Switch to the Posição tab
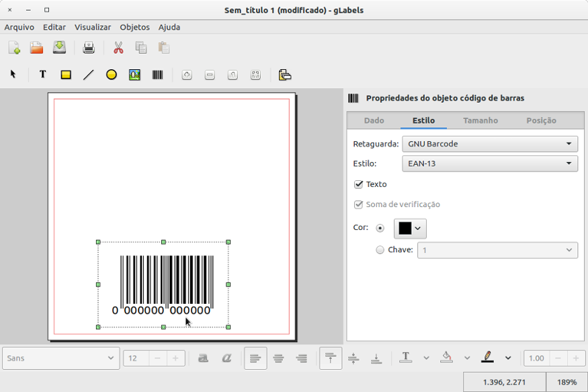 [x=541, y=120]
